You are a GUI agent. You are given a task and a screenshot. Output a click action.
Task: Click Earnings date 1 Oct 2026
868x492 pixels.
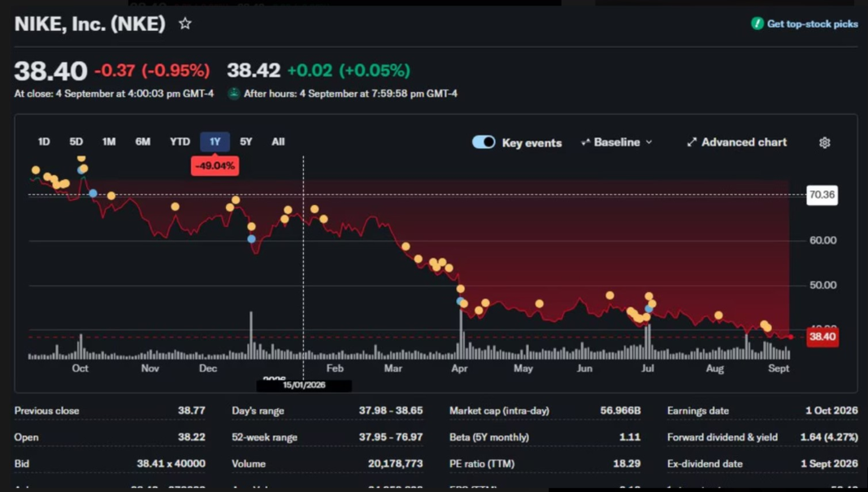831,411
